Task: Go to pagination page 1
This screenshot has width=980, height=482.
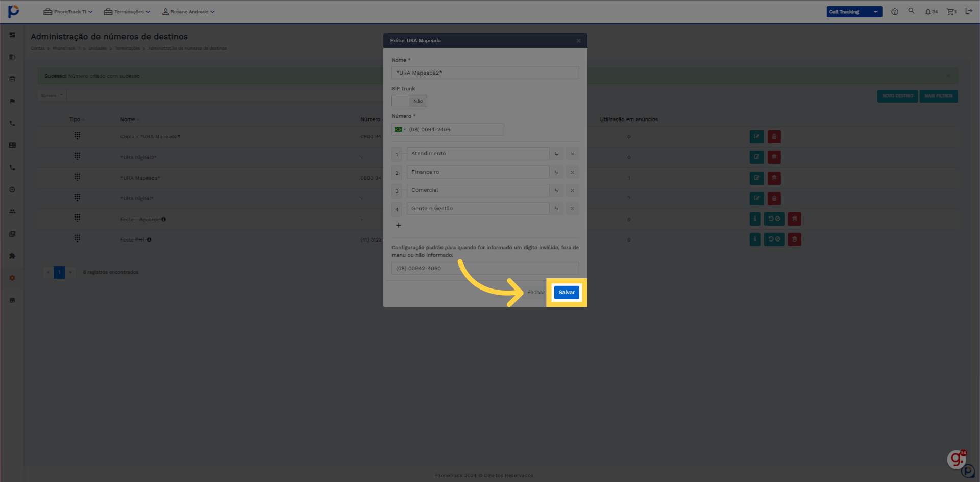Action: click(59, 272)
